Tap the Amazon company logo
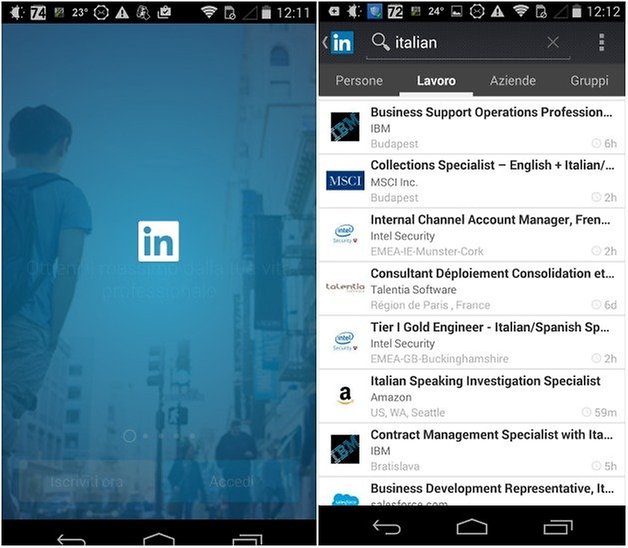 [x=345, y=395]
